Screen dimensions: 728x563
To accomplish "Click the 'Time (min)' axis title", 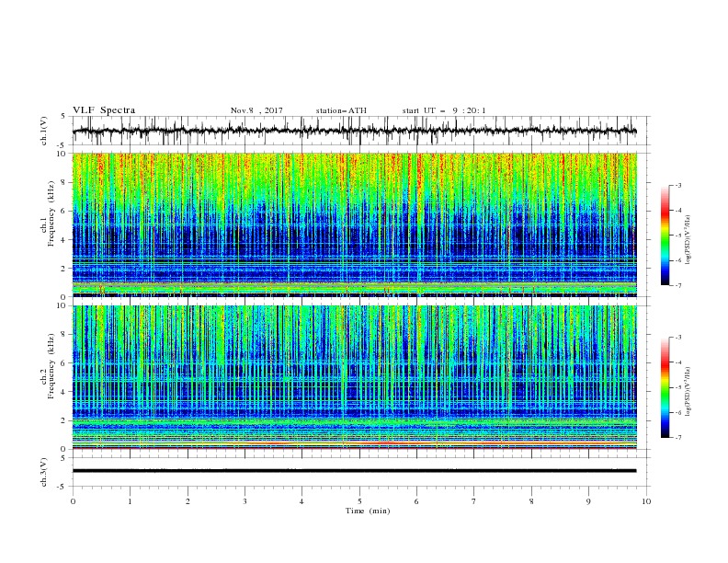I will (368, 511).
